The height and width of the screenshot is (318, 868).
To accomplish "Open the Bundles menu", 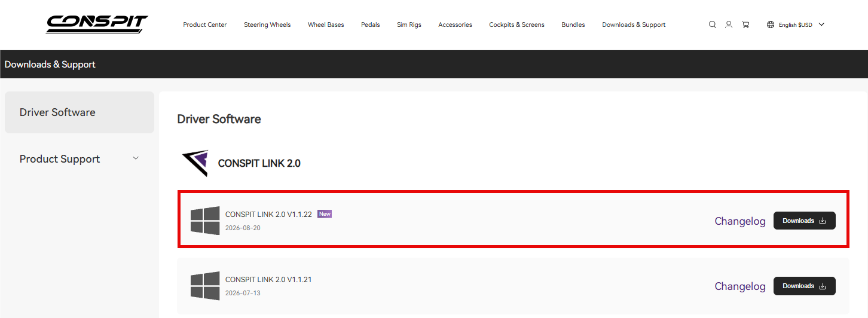I will click(573, 25).
